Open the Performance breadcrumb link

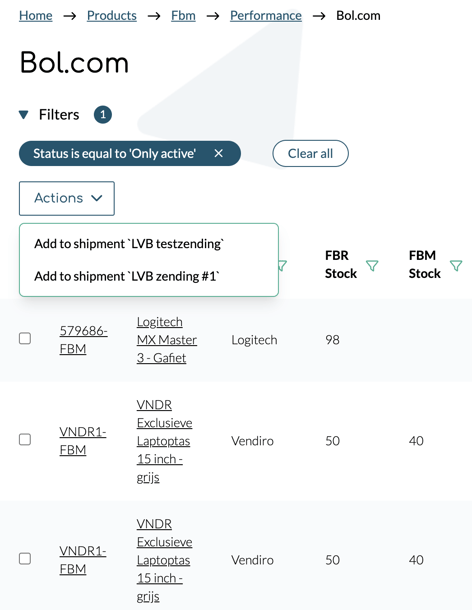click(x=266, y=16)
